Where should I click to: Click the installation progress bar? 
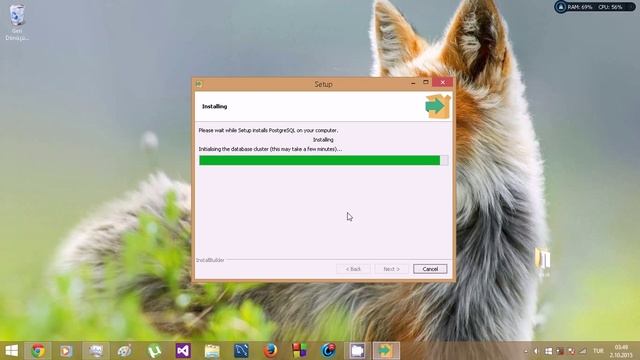click(323, 160)
